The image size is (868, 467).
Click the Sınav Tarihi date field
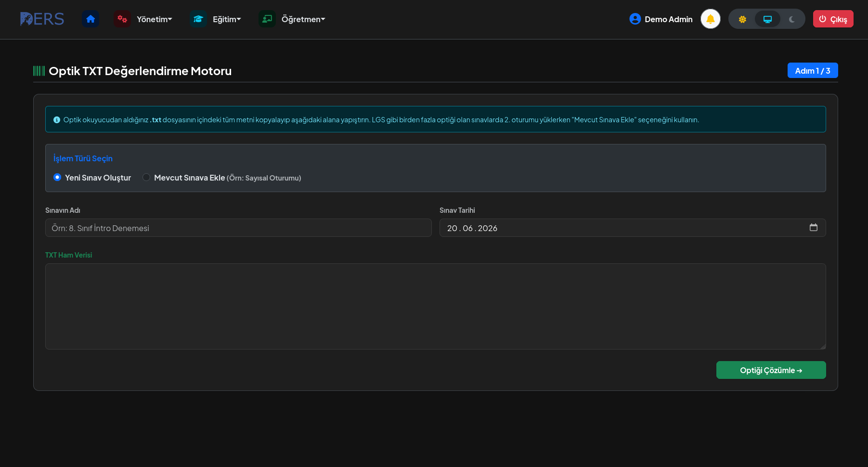(x=633, y=228)
